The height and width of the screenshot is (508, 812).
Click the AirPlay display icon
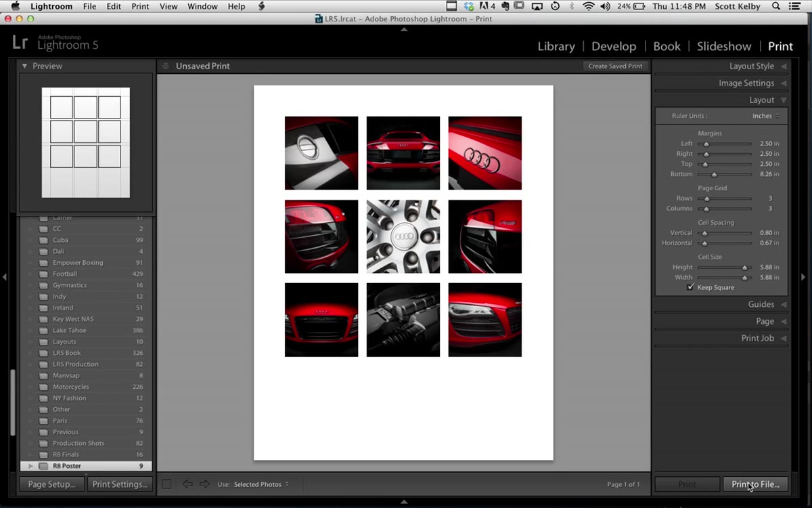click(x=537, y=6)
